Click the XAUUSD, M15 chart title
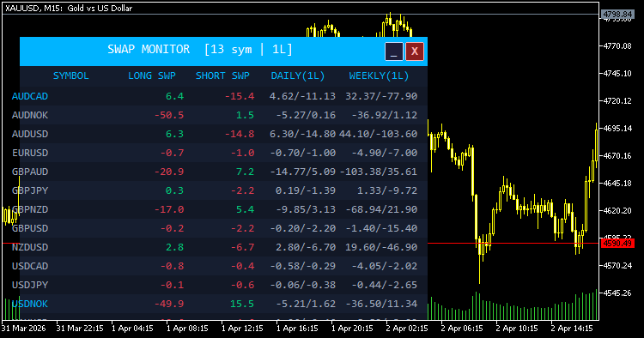Viewport: 644px width, 338px height. 69,8
